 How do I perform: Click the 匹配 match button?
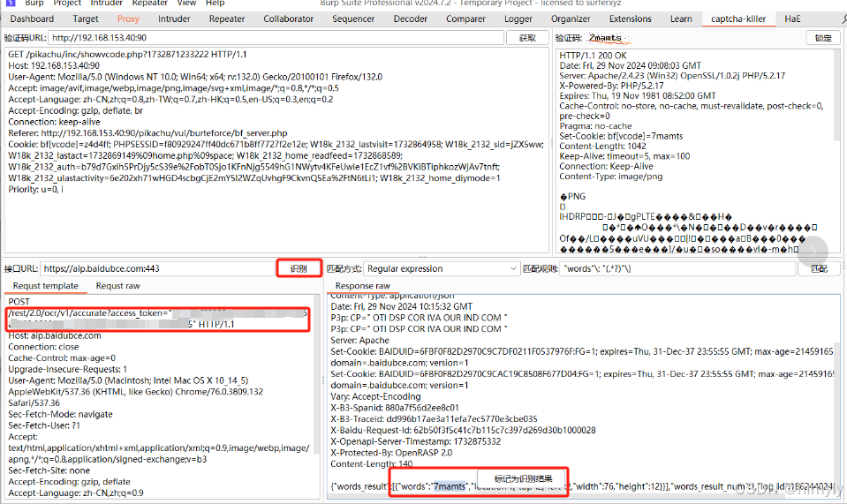(x=819, y=268)
